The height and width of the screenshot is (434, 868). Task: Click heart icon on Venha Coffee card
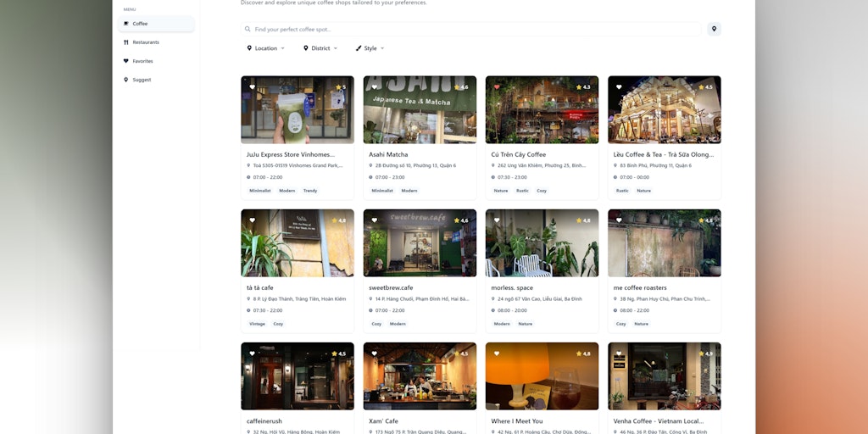coord(619,353)
